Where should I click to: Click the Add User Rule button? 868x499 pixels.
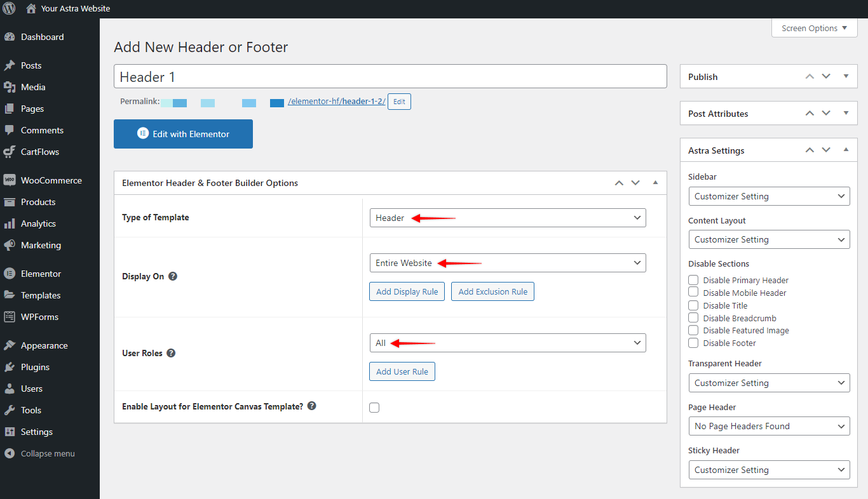(x=402, y=371)
